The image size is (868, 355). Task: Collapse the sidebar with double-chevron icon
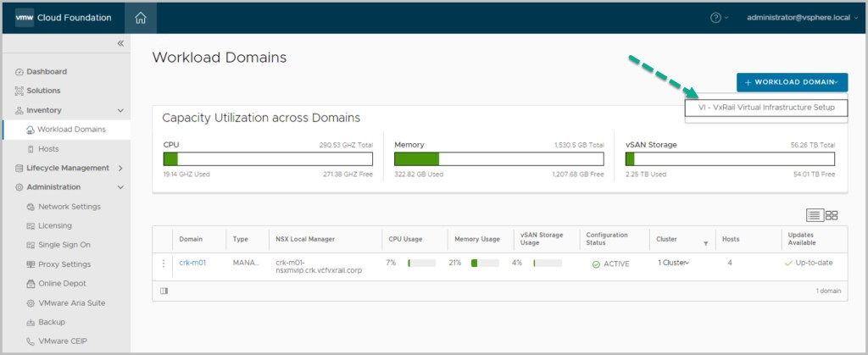[x=120, y=43]
